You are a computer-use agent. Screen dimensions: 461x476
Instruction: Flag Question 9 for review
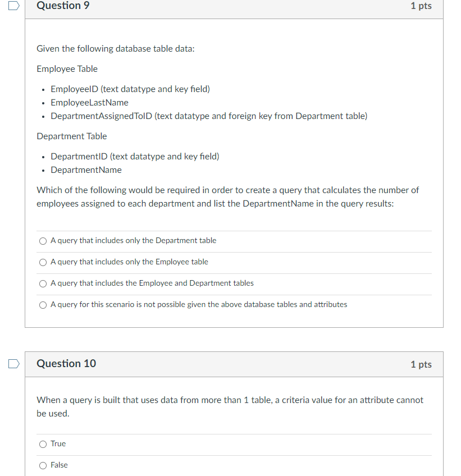13,5
